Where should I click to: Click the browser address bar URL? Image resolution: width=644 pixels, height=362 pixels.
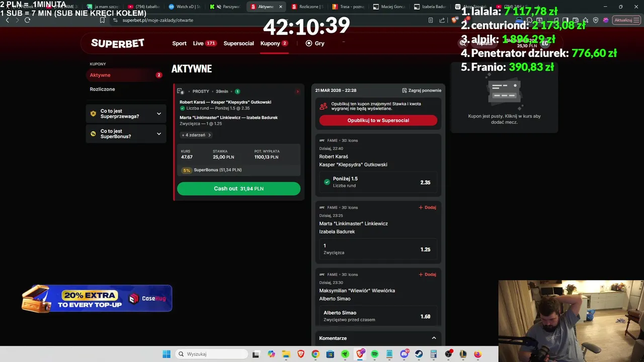(x=157, y=20)
